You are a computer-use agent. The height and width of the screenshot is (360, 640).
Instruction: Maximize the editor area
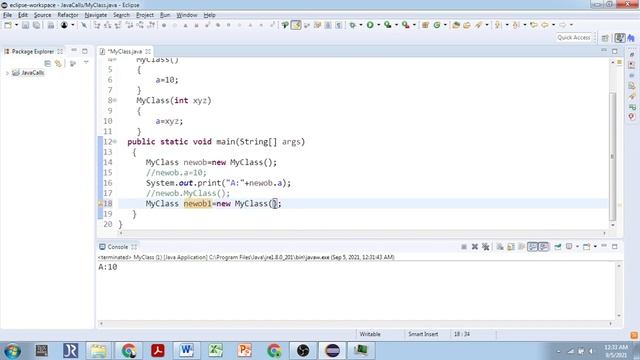(x=615, y=51)
